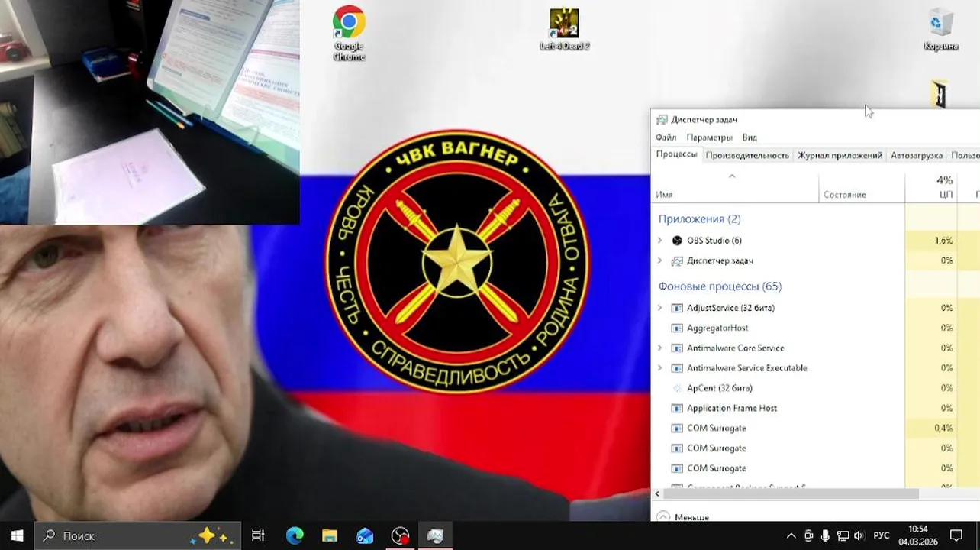Focus the taskbar Поиск search box
This screenshot has height=550, width=980.
click(138, 535)
